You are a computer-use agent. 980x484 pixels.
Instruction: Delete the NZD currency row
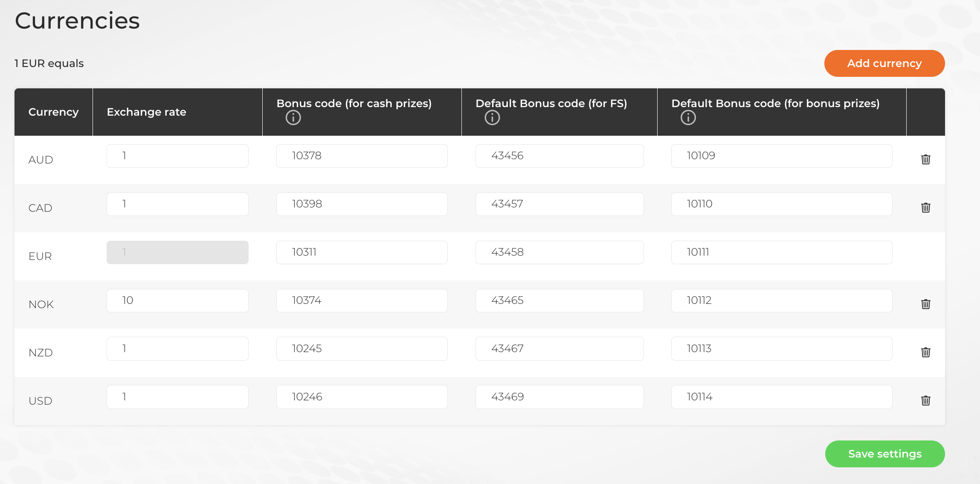click(x=926, y=353)
